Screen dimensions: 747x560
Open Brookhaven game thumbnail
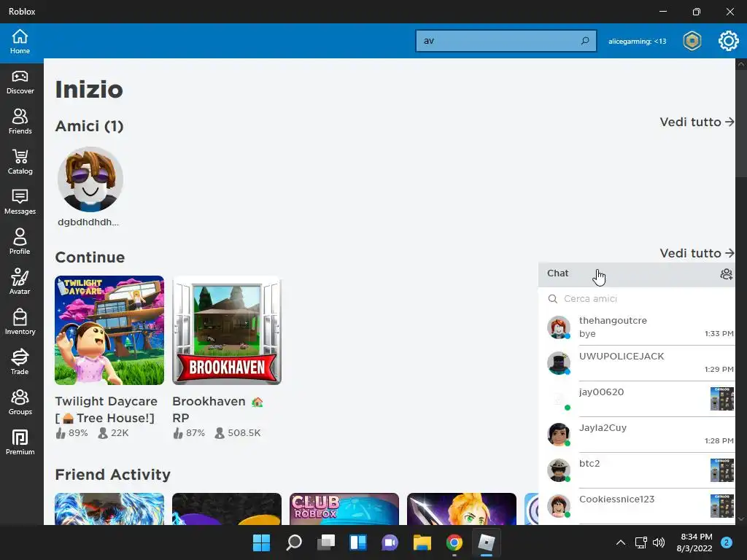(227, 330)
